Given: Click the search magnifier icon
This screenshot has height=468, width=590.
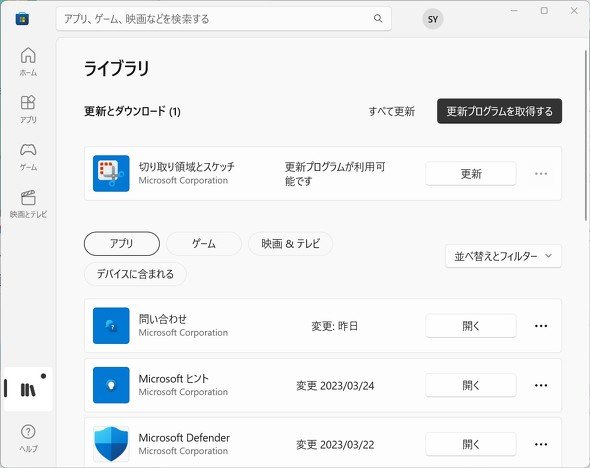Looking at the screenshot, I should pyautogui.click(x=378, y=18).
